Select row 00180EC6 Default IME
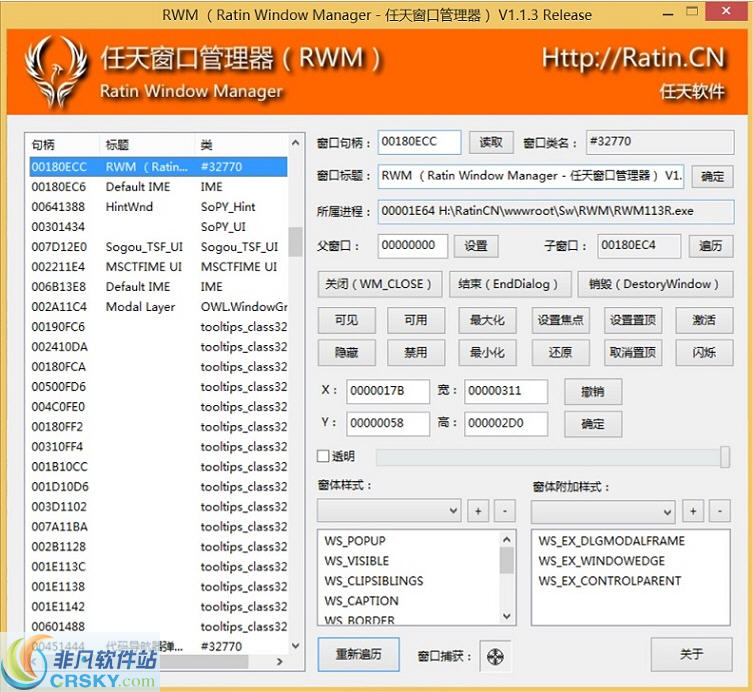753x692 pixels. pos(158,187)
